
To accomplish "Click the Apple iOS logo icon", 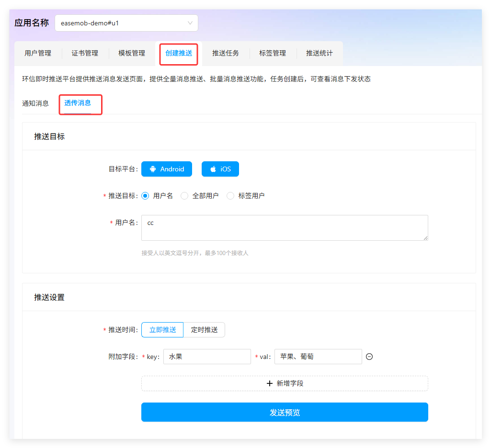I will (x=213, y=169).
